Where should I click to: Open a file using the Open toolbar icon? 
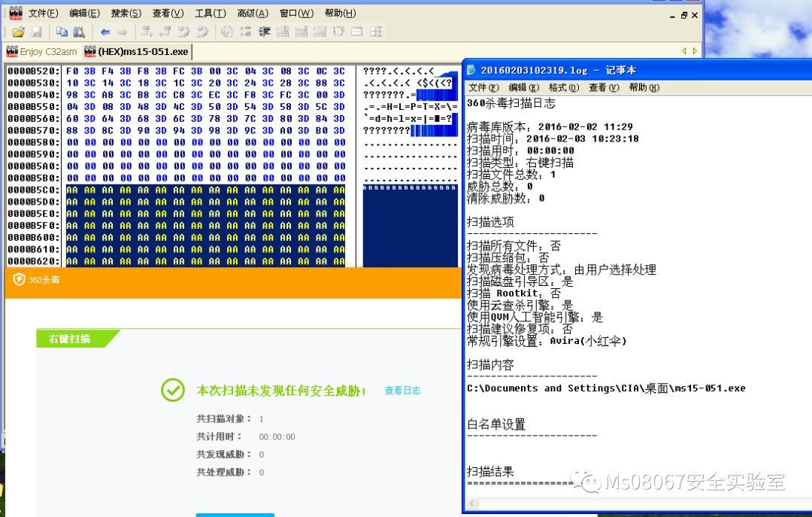coord(20,32)
